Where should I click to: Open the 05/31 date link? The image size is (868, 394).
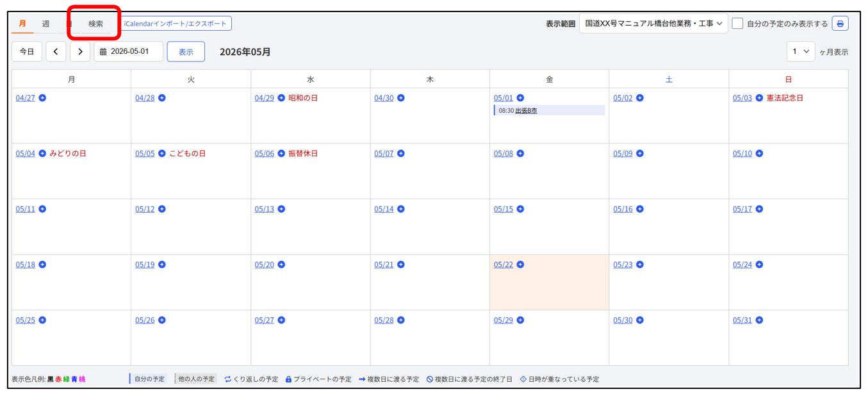click(x=742, y=320)
